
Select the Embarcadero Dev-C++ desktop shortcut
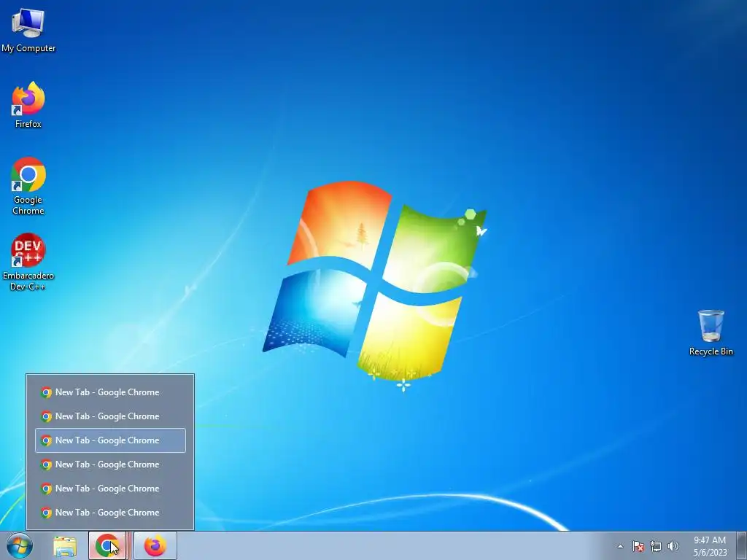(28, 262)
